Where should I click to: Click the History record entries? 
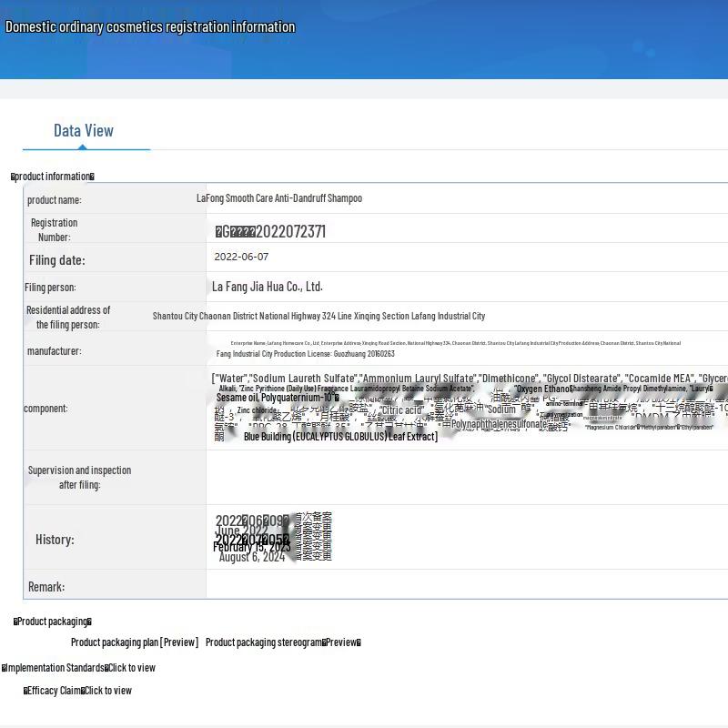pos(273,537)
